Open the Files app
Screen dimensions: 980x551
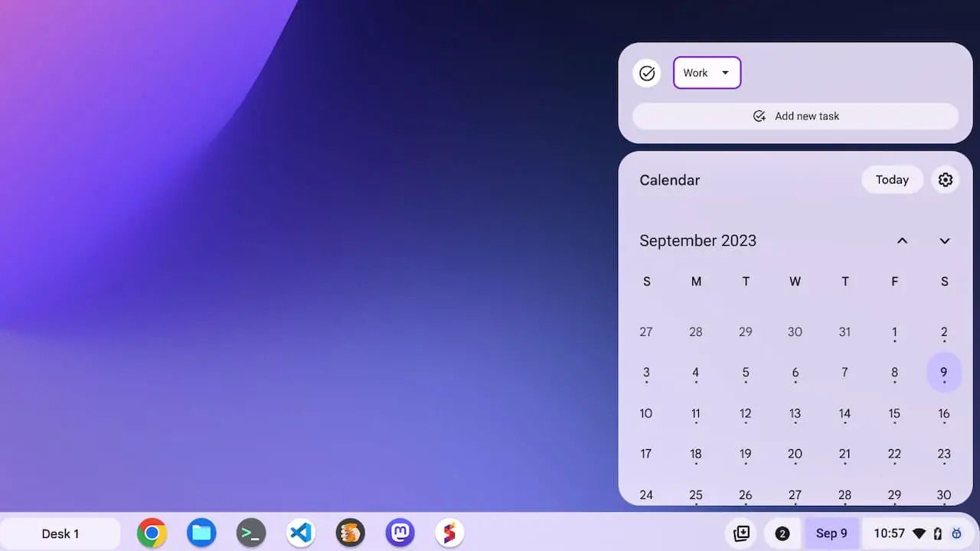pyautogui.click(x=201, y=533)
